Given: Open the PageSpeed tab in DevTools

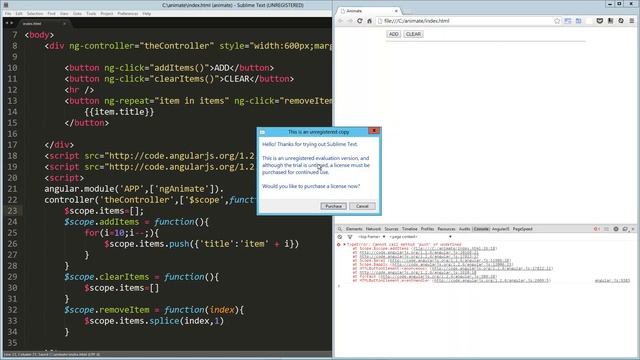Looking at the screenshot, I should (x=522, y=229).
